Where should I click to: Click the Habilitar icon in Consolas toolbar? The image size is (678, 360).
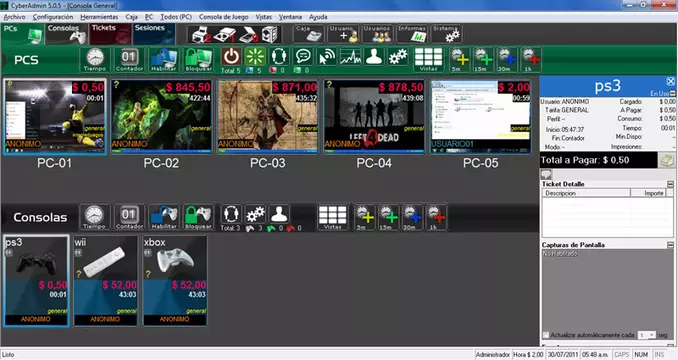pos(164,217)
